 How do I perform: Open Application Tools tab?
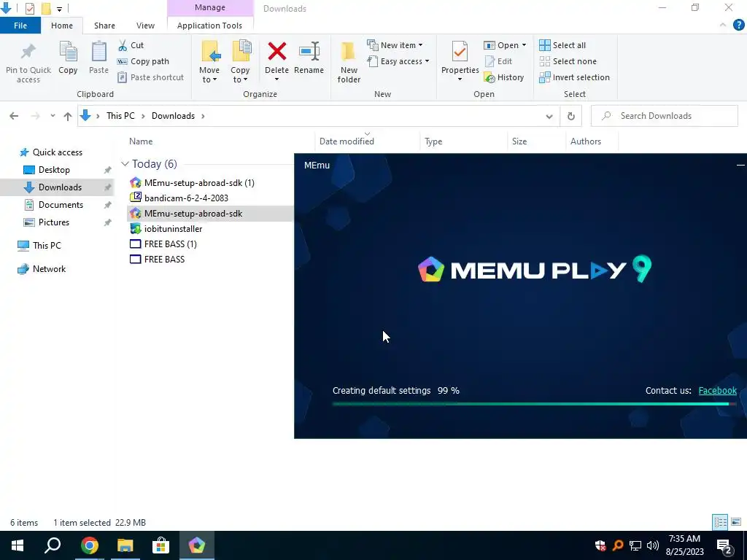(209, 26)
